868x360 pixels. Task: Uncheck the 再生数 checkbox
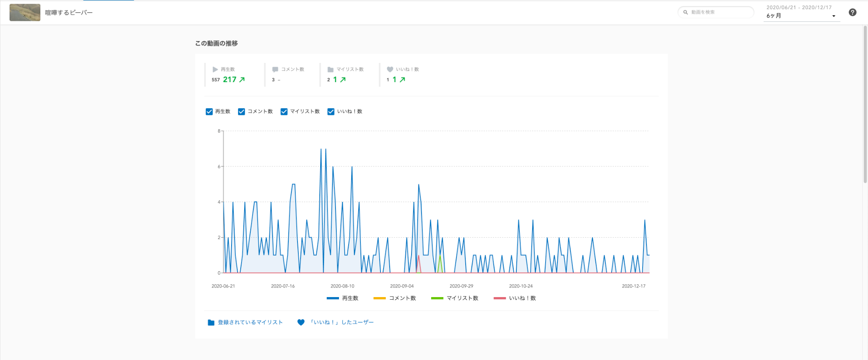209,112
